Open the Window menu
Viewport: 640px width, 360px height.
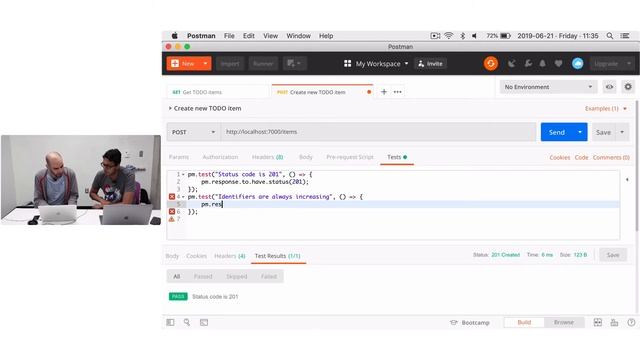(298, 36)
